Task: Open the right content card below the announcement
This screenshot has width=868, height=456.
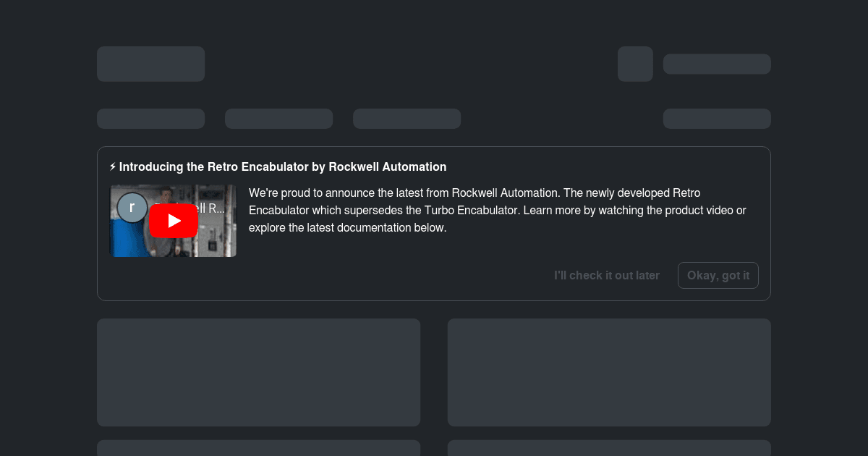Action: pos(609,373)
